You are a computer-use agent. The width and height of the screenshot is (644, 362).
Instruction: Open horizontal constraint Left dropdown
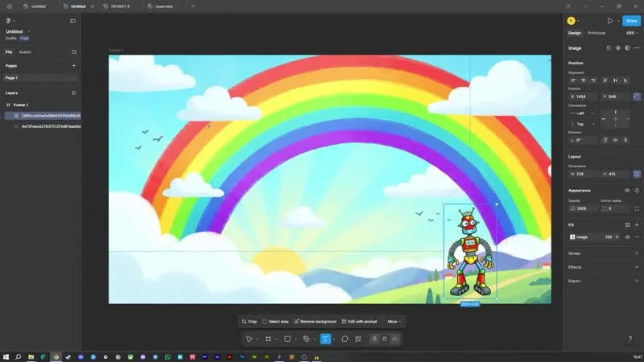[x=583, y=113]
